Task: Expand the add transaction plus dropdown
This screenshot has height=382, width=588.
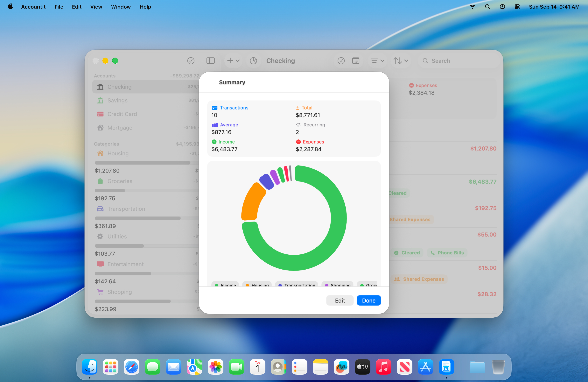Action: click(x=233, y=60)
